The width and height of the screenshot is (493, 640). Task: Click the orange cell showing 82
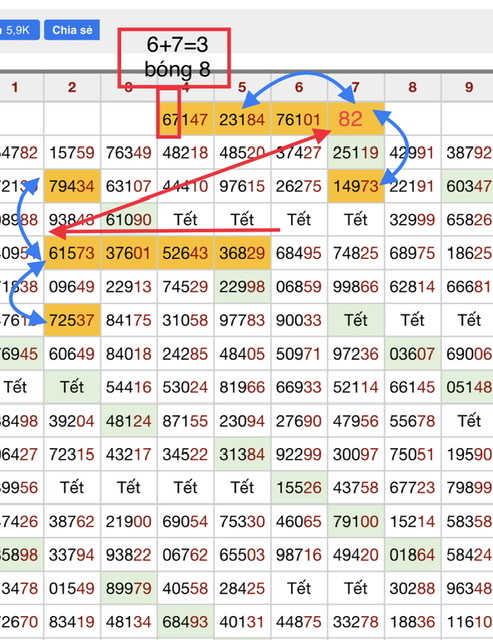(355, 119)
